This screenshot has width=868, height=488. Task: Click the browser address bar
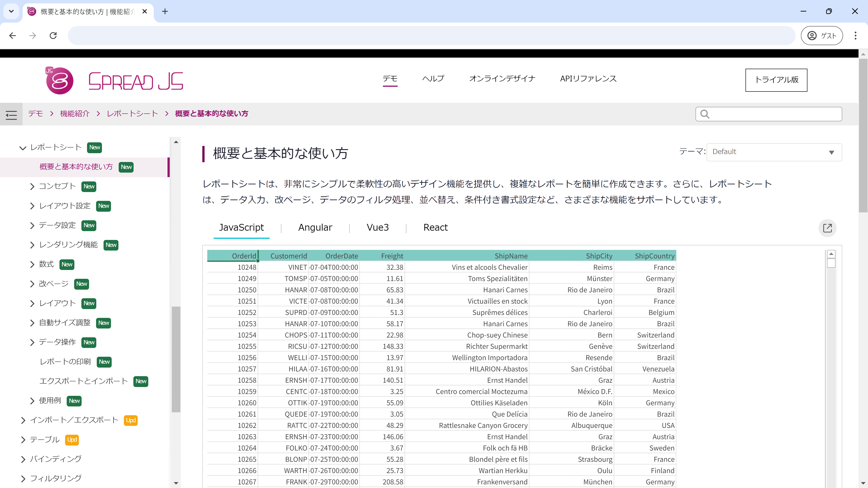(x=431, y=36)
